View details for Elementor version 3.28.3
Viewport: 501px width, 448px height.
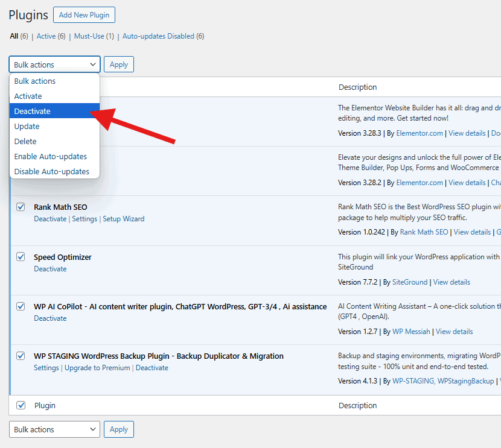pos(467,133)
